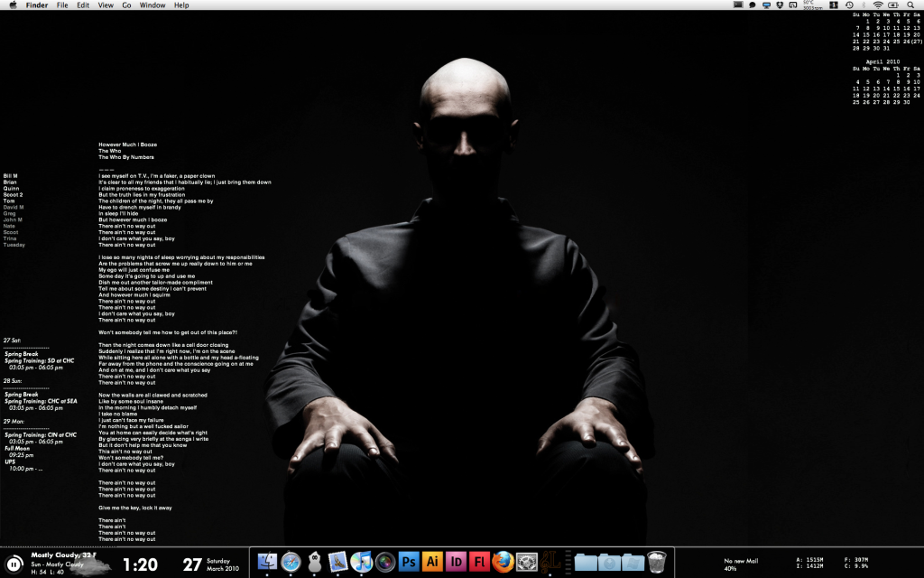
Task: Open Mail stamp icon in Dock
Action: click(x=337, y=562)
